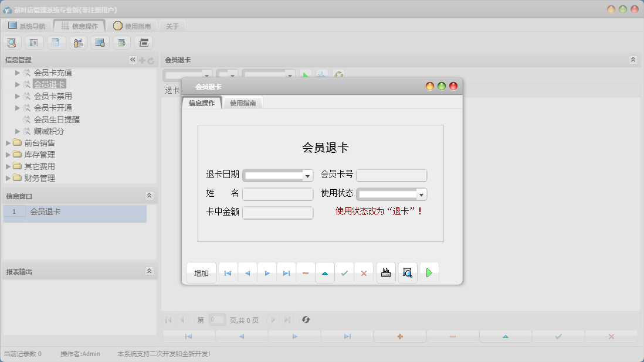Click the green run arrow in the dialog
644x362 pixels.
(429, 272)
